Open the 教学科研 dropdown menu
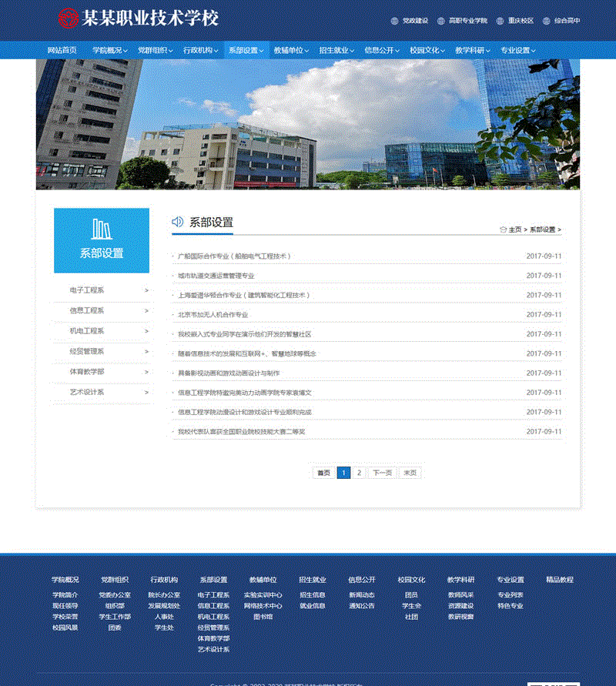616x686 pixels. pyautogui.click(x=473, y=51)
